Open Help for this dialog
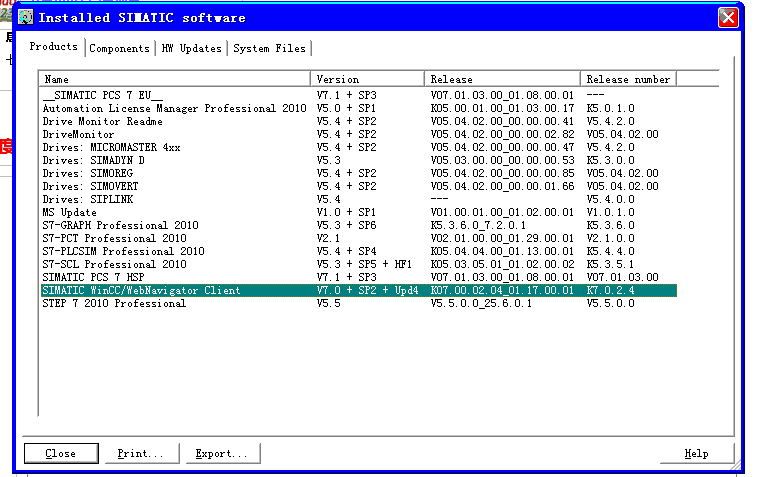The height and width of the screenshot is (477, 762). pyautogui.click(x=696, y=453)
